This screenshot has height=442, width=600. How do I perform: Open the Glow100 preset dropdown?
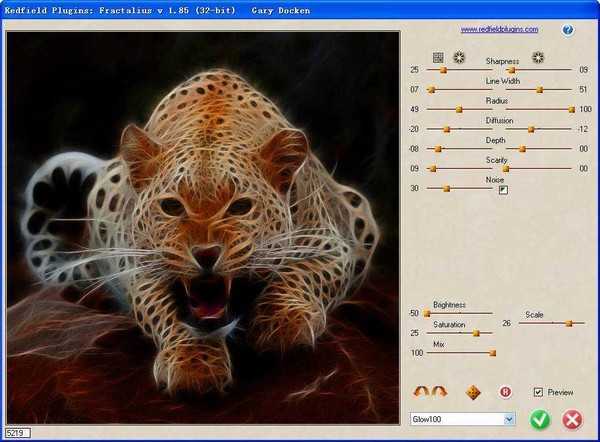click(509, 419)
